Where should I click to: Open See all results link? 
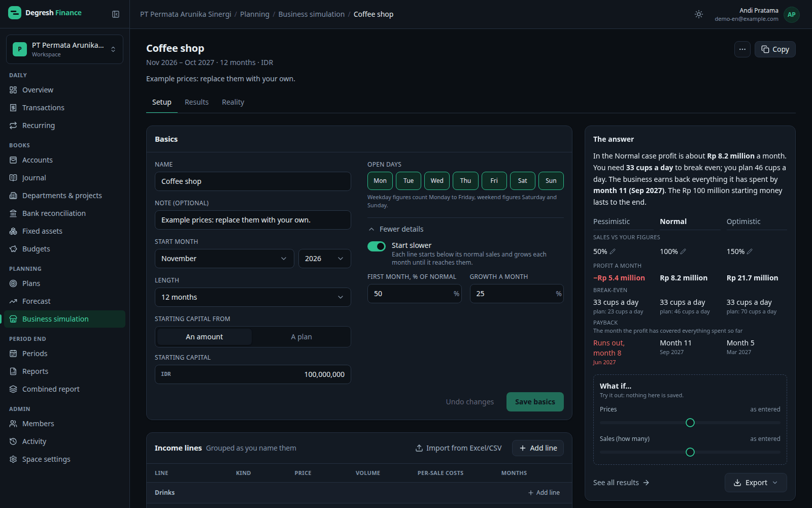coord(621,483)
